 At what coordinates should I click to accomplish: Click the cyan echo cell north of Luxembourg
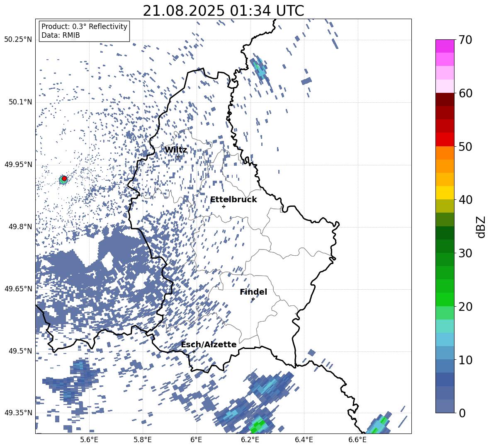[x=260, y=70]
